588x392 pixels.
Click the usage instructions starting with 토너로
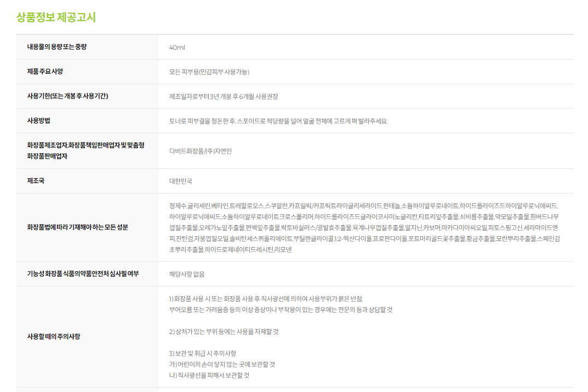pyautogui.click(x=278, y=121)
